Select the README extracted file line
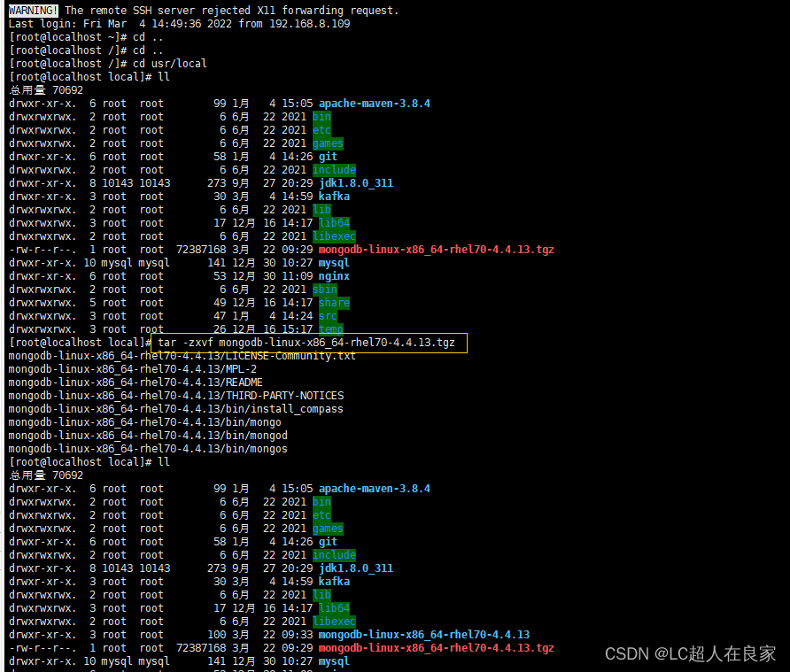Screen dimensions: 790x672 tap(136, 382)
